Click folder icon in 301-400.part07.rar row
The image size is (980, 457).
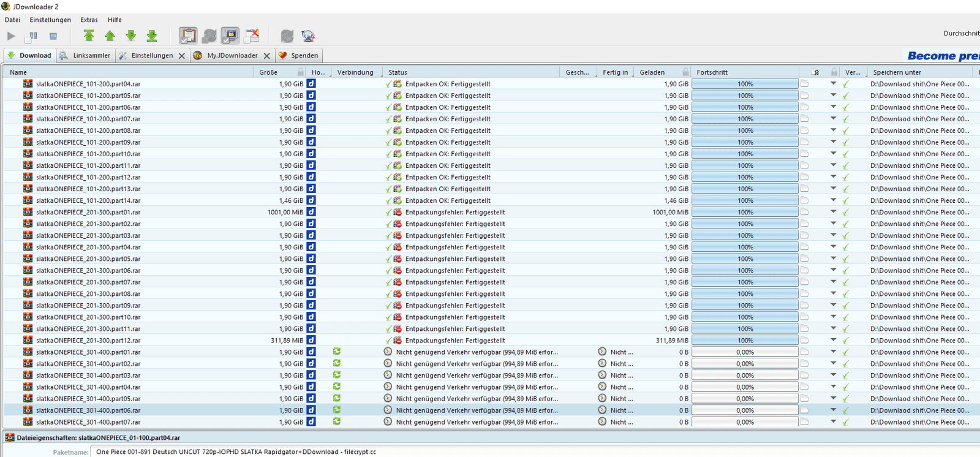(804, 421)
